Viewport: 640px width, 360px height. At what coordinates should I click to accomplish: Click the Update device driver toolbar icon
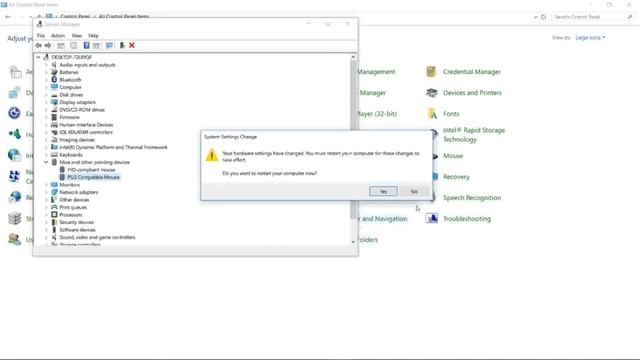coord(122,45)
